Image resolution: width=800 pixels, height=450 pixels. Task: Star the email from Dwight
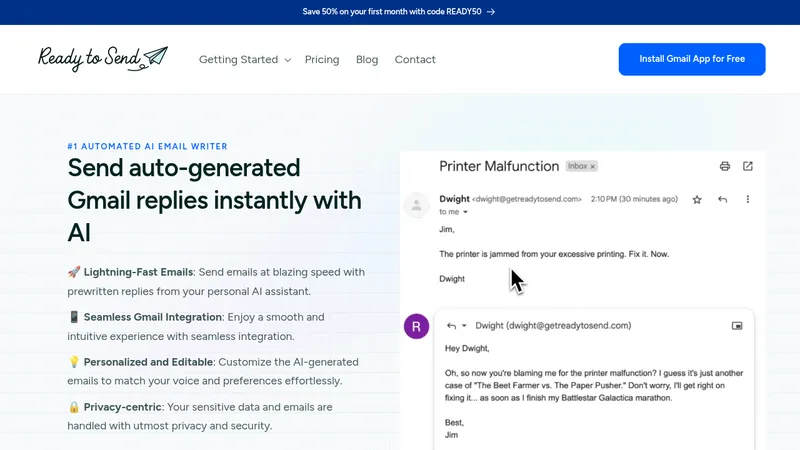(697, 199)
